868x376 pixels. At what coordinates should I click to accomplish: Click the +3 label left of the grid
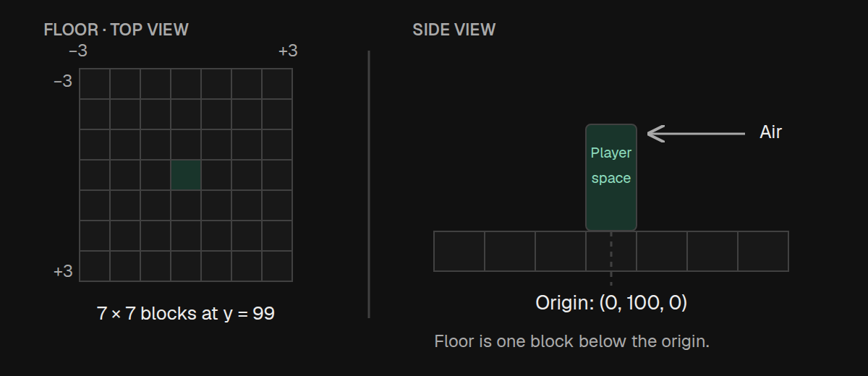coord(63,271)
